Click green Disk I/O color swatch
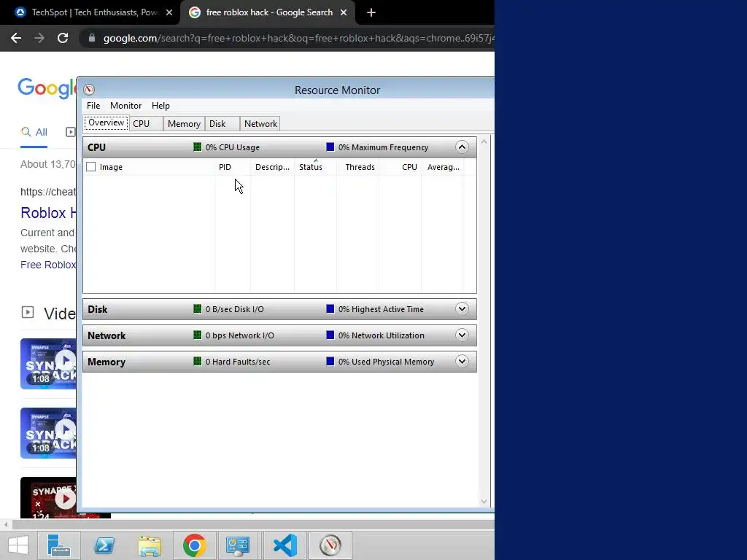Viewport: 747px width, 560px height. click(197, 308)
